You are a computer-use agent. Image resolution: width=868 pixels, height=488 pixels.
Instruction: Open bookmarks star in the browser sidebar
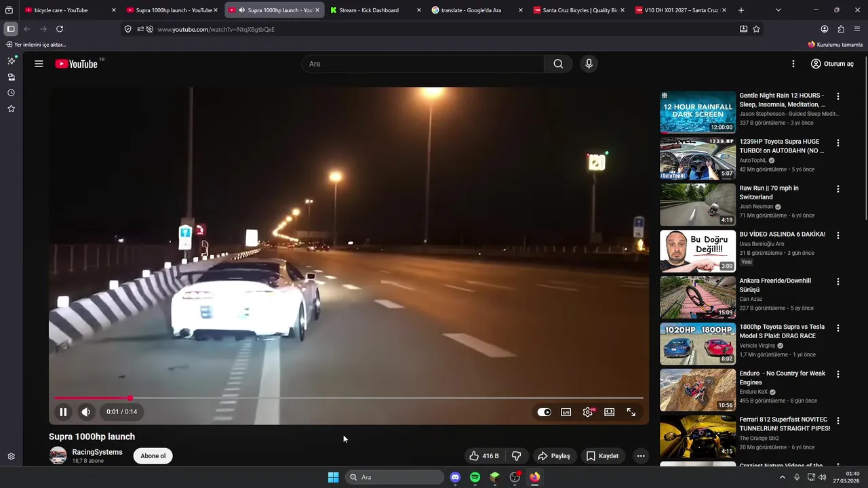[x=11, y=108]
